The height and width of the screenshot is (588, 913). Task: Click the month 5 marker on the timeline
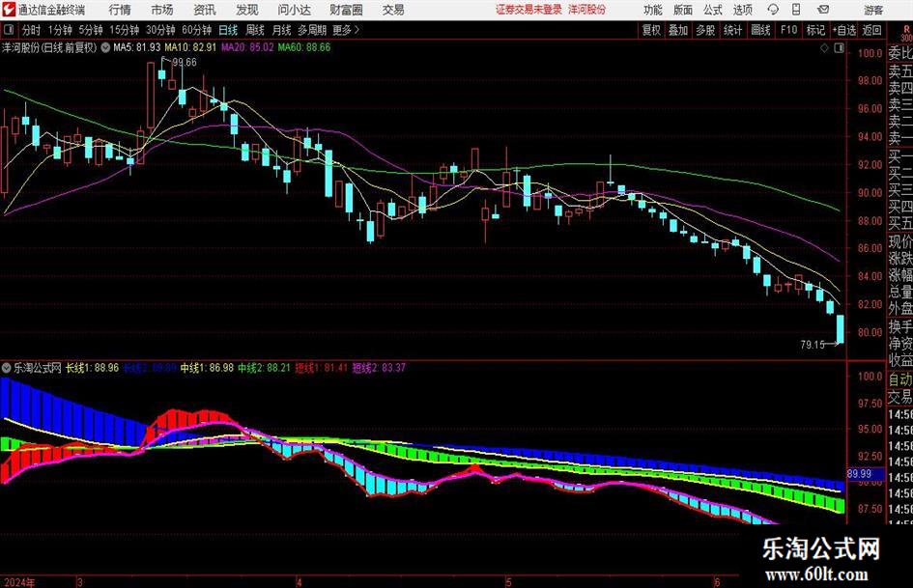[x=509, y=582]
